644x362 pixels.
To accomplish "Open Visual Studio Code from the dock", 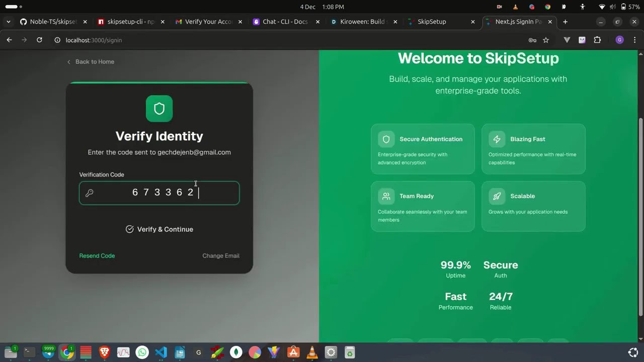I will tap(161, 352).
